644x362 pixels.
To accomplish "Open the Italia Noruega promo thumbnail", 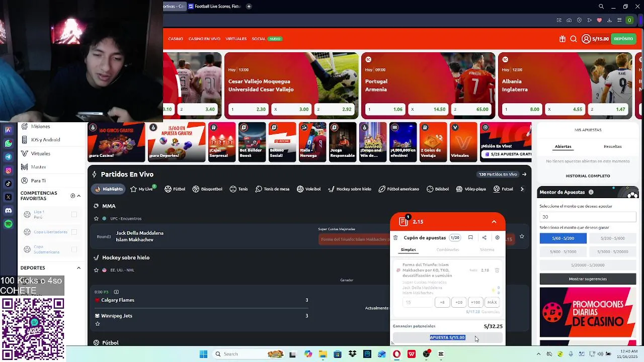I will click(x=312, y=142).
